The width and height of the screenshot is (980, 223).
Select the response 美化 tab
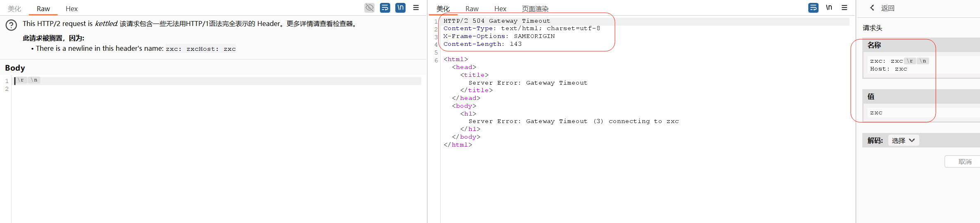coord(443,9)
